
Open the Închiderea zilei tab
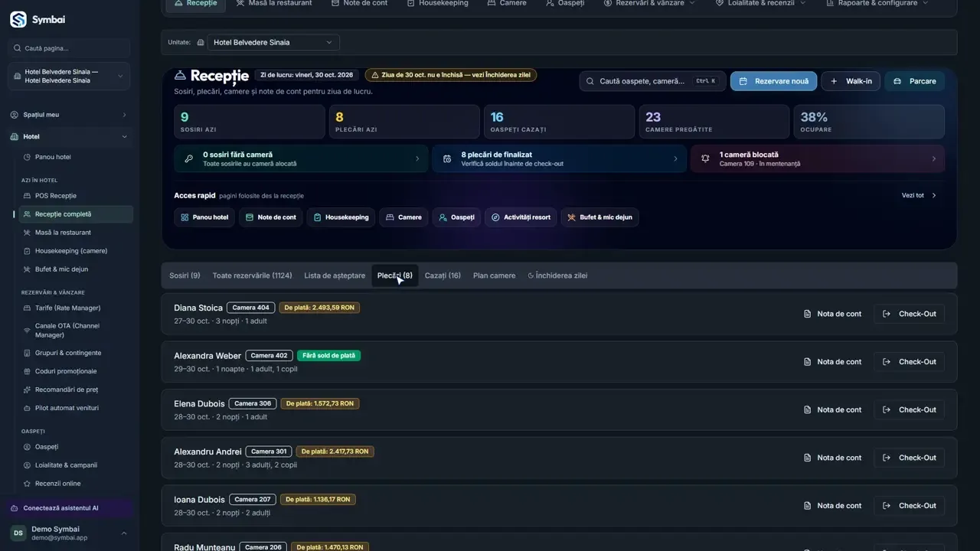557,275
